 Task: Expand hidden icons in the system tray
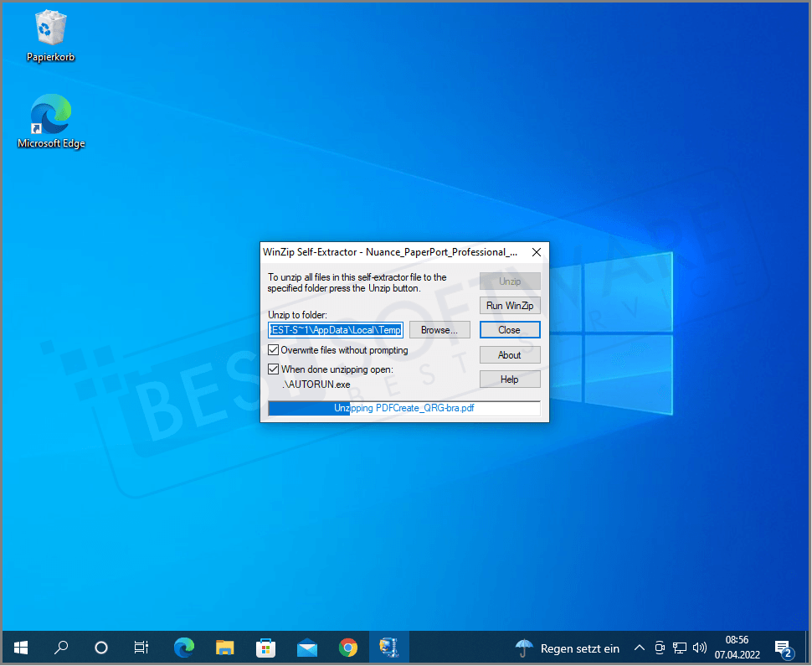pyautogui.click(x=639, y=647)
